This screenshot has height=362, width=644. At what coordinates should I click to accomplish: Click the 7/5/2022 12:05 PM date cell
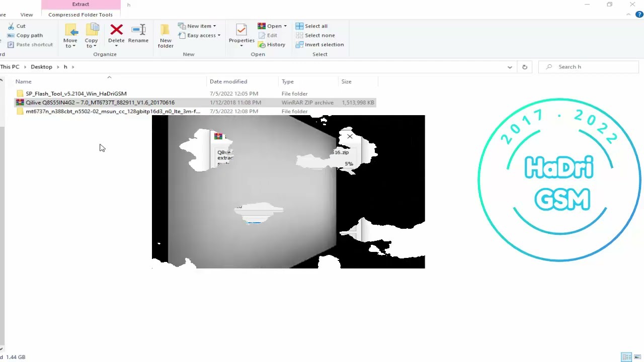pos(234,94)
